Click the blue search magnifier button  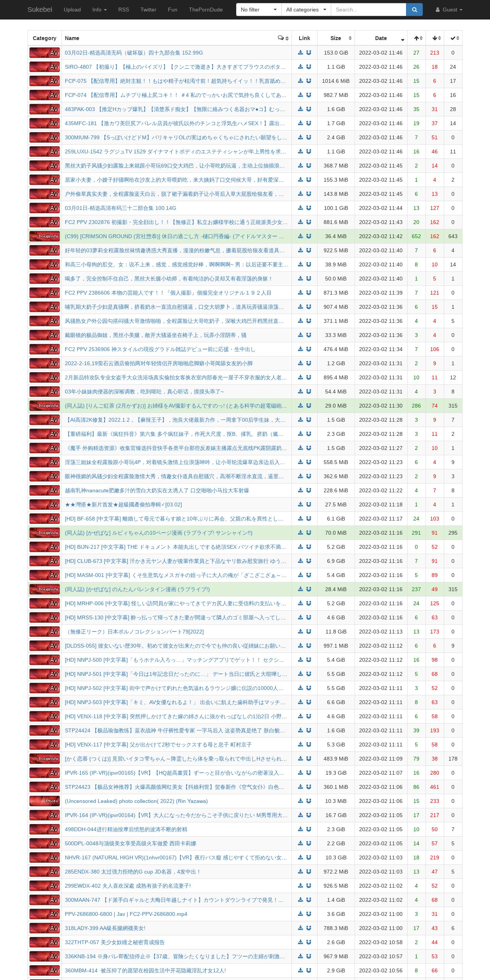coord(414,10)
